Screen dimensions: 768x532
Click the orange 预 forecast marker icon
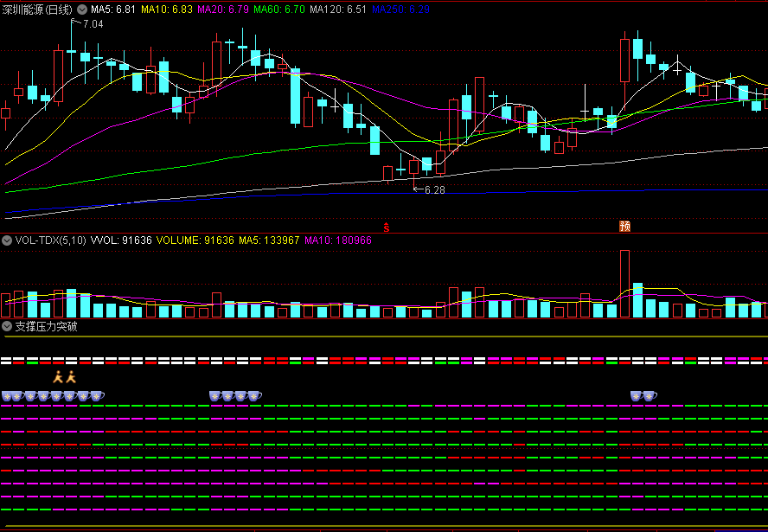click(x=624, y=227)
